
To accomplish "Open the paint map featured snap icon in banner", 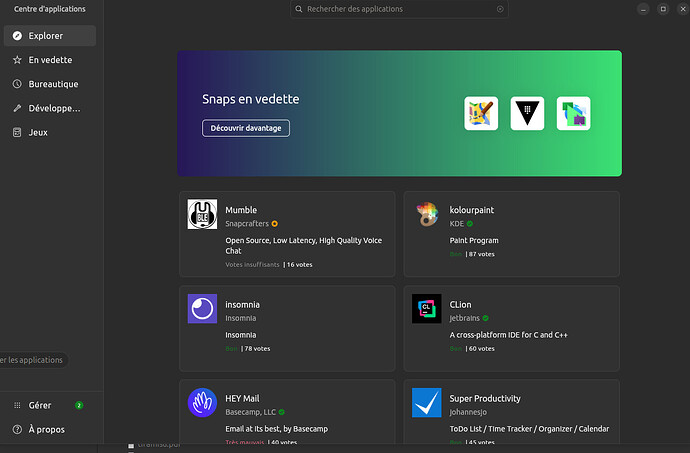I will pyautogui.click(x=481, y=113).
